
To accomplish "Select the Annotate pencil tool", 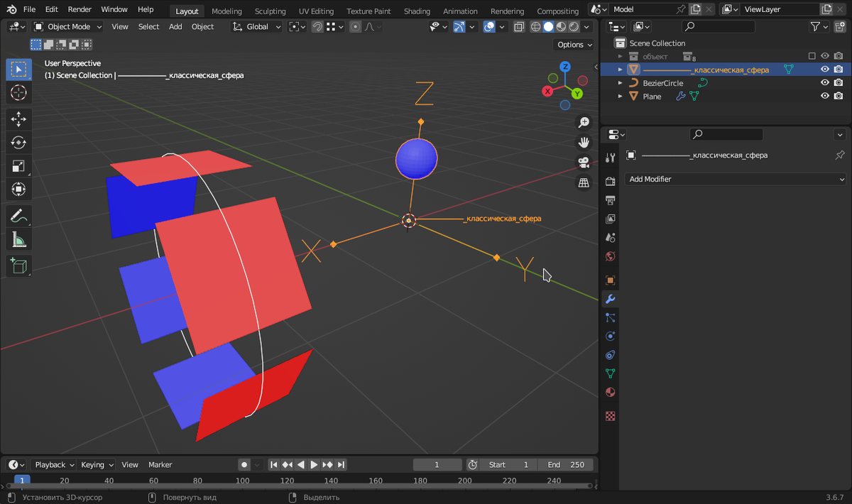I will (x=19, y=217).
